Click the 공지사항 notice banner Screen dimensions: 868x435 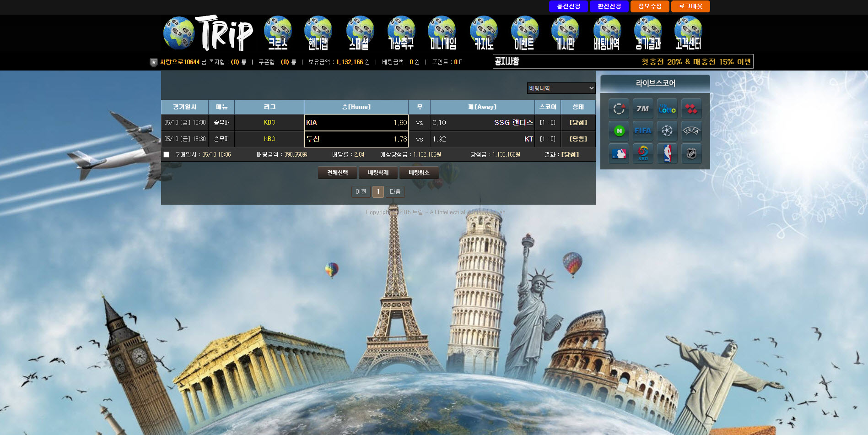point(623,61)
